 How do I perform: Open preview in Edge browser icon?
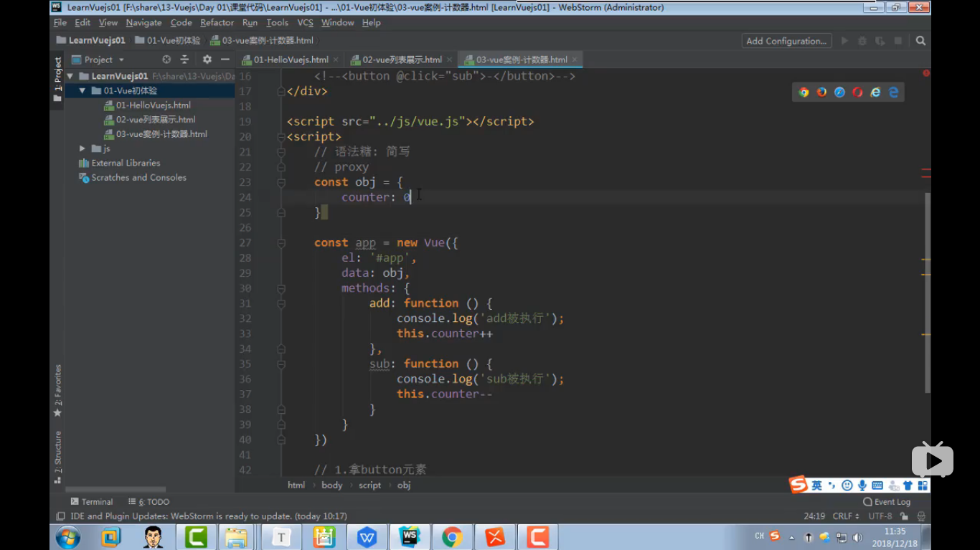click(x=893, y=93)
